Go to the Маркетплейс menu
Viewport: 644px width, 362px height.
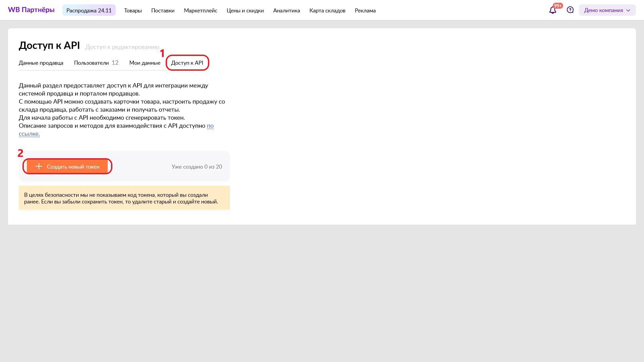pos(201,10)
